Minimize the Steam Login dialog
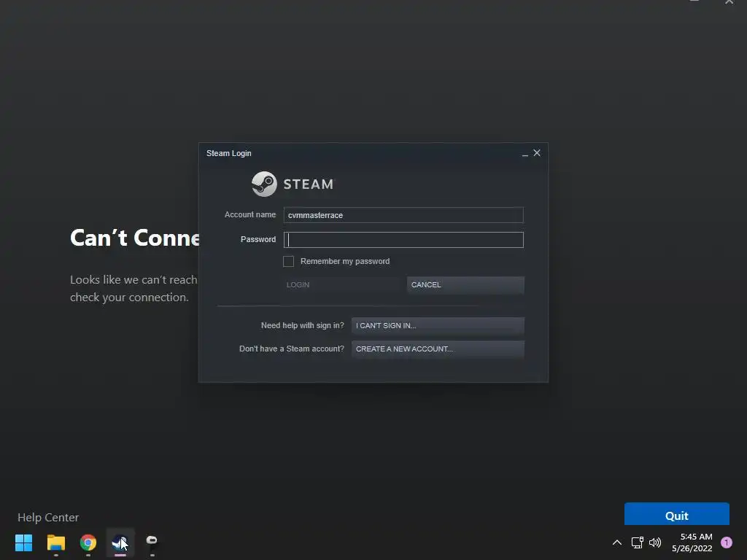The image size is (747, 560). click(x=525, y=153)
